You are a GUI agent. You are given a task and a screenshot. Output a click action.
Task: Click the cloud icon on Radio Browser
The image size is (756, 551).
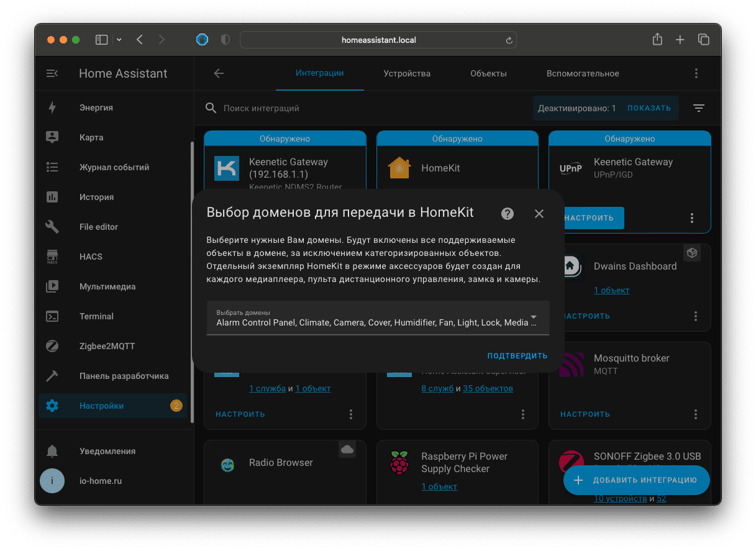tap(347, 449)
